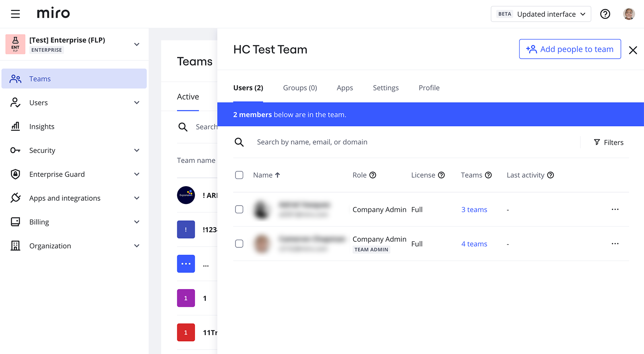
Task: Close the HC Test Team panel
Action: [x=633, y=50]
